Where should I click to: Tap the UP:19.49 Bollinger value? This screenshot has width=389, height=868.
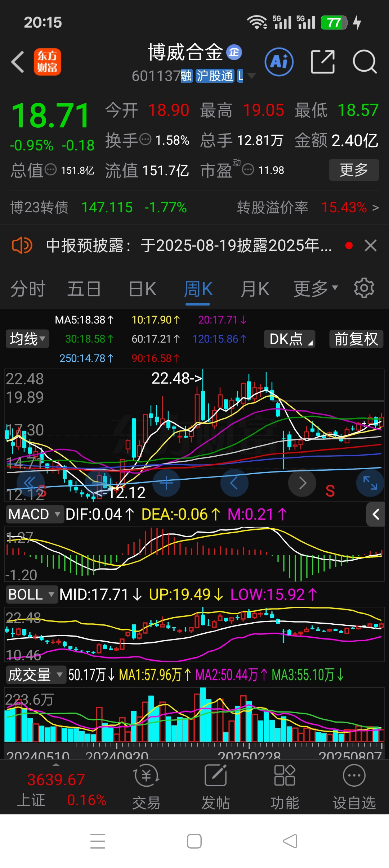pos(186,595)
